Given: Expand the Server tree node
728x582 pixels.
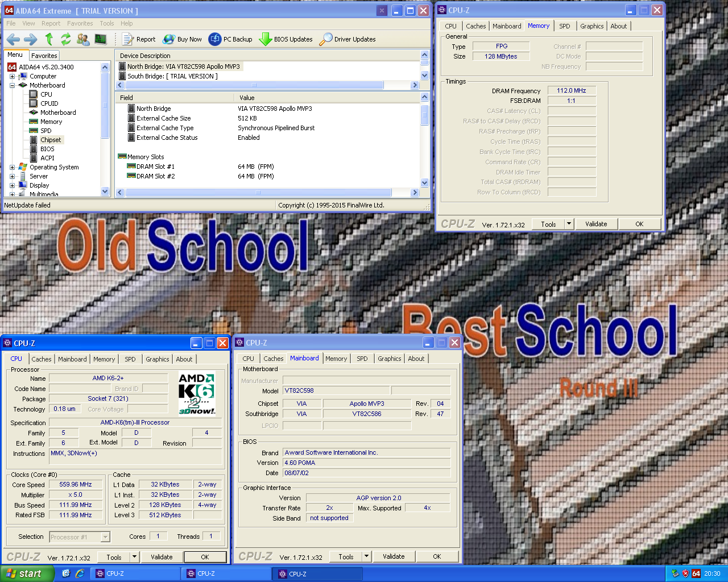Looking at the screenshot, I should (x=12, y=176).
